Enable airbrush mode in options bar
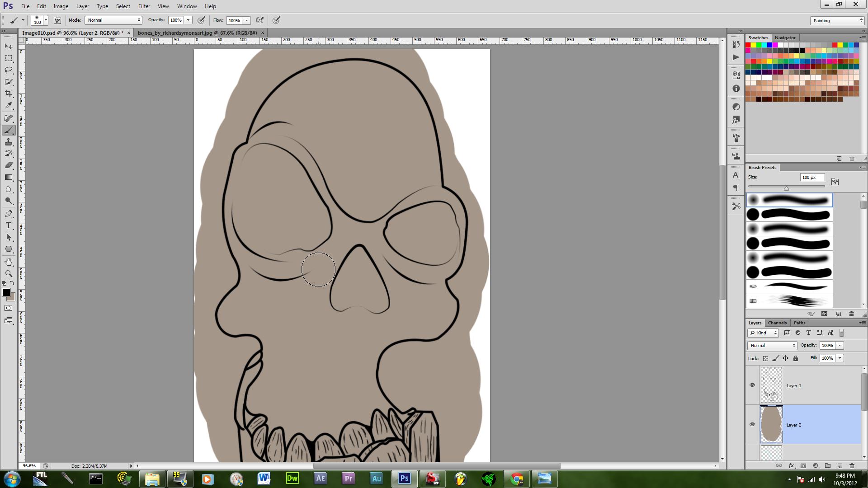 (260, 20)
